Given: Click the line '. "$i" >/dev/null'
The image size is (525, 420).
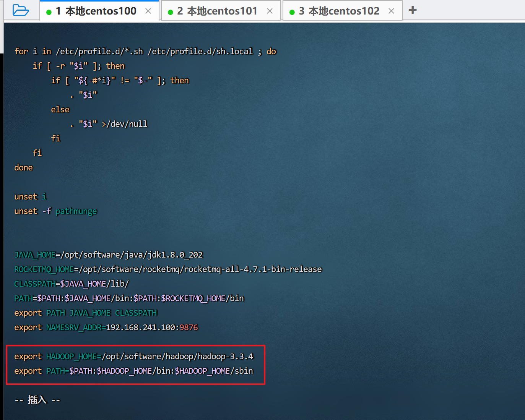Looking at the screenshot, I should (109, 124).
